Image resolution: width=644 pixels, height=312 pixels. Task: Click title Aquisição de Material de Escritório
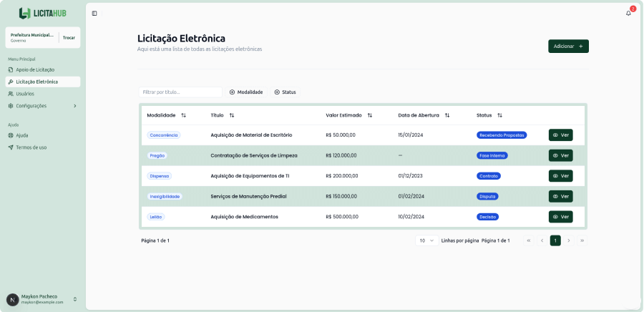point(251,135)
